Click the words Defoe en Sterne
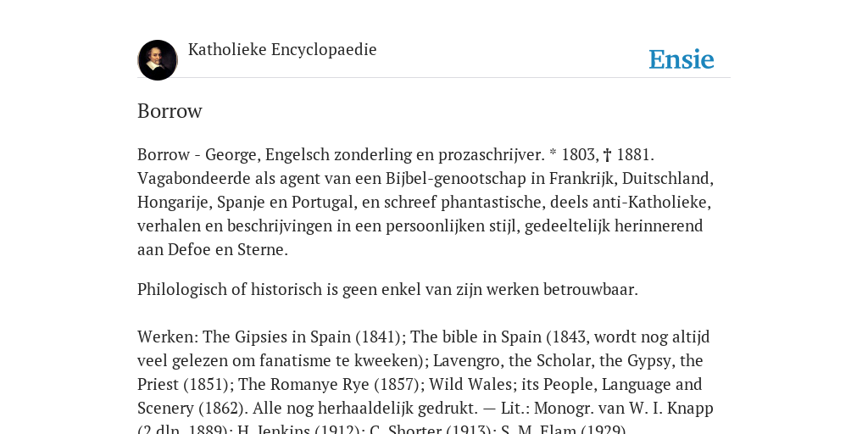This screenshot has height=434, width=868. 225,250
